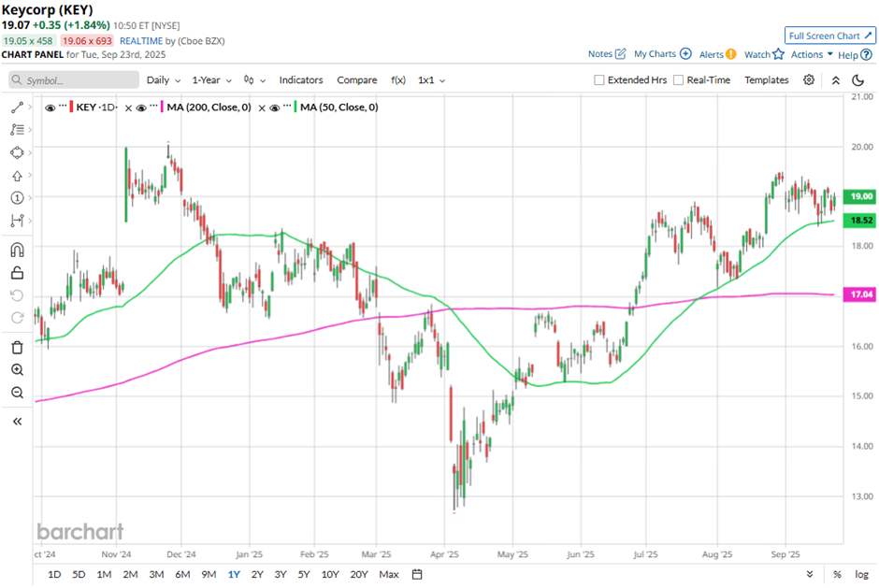879x588 pixels.
Task: Activate the magnet snap tool
Action: (17, 250)
